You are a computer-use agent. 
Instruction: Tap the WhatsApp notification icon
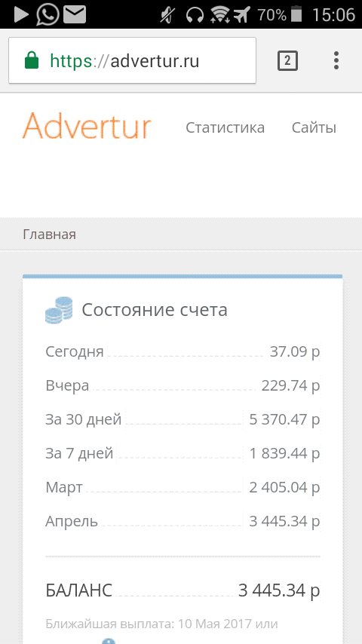[48, 14]
